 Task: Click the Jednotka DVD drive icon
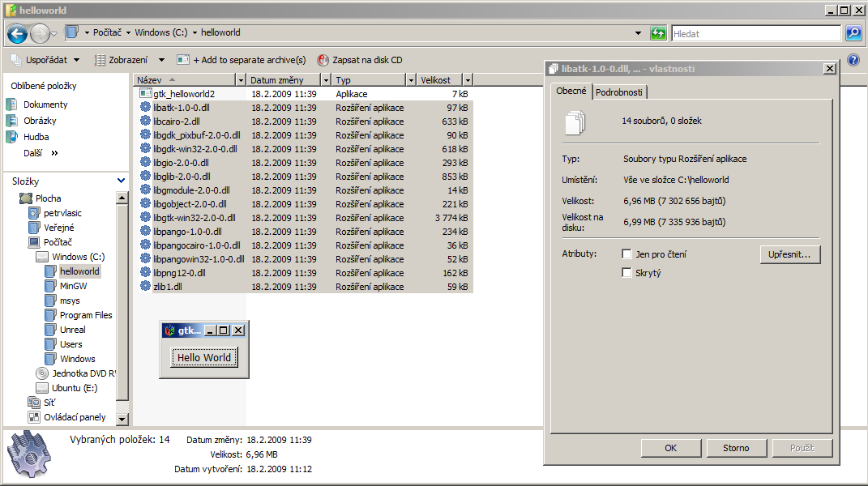[42, 373]
